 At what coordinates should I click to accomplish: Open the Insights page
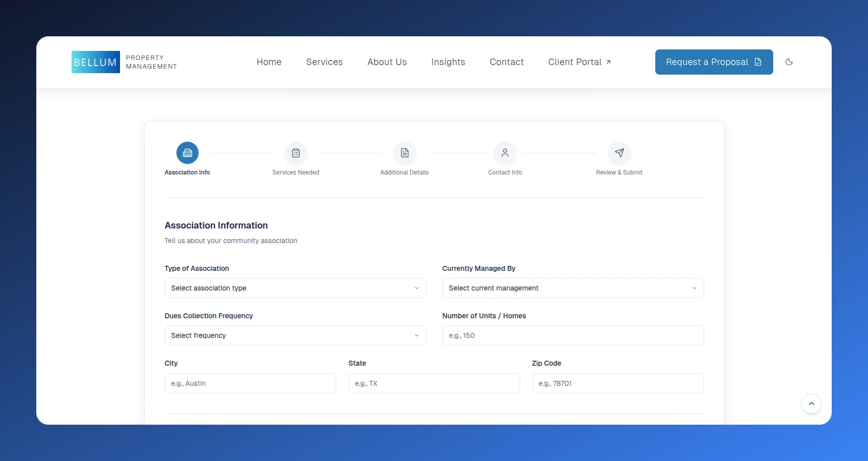(448, 62)
